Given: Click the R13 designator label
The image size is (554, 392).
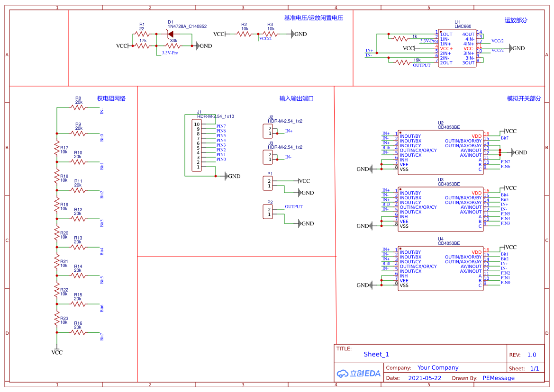Looking at the screenshot, I should click(x=78, y=238).
